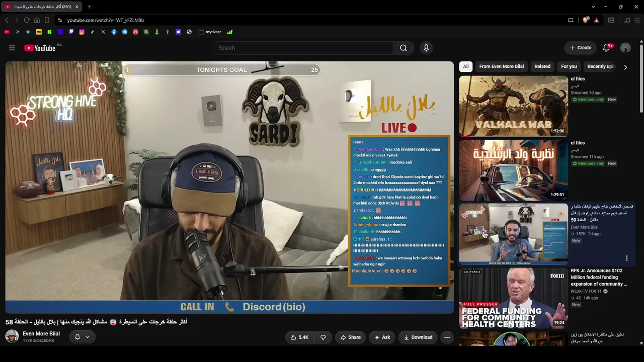The image size is (644, 362).
Task: Click the browser address bar URL
Action: tap(106, 20)
